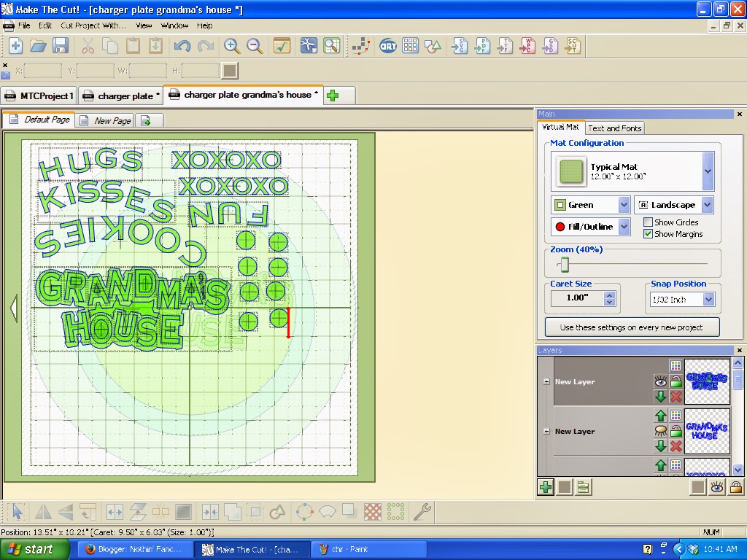
Task: Open the File menu
Action: tap(24, 26)
